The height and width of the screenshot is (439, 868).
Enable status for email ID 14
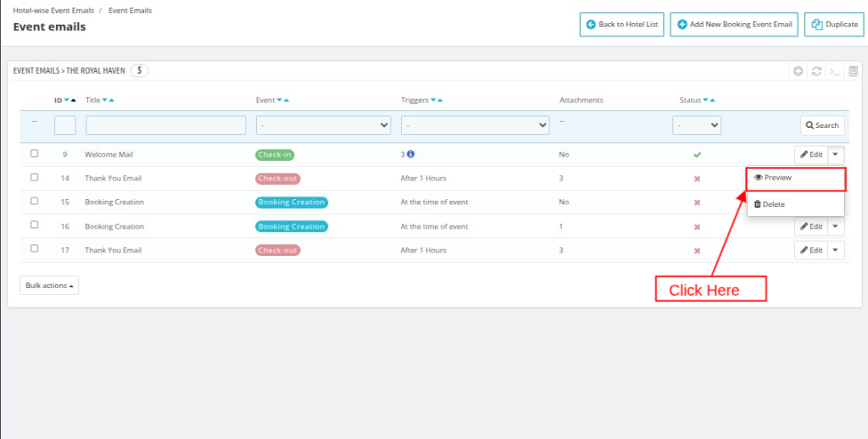pos(697,179)
